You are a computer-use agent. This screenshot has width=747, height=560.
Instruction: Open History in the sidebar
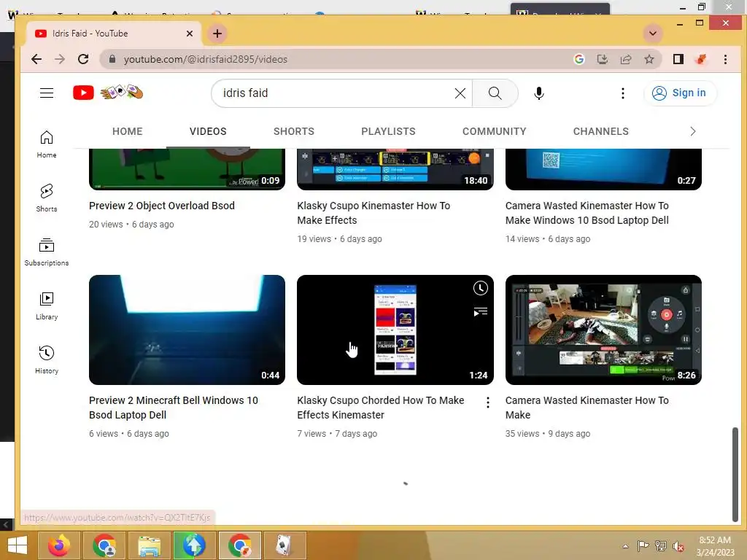point(46,360)
